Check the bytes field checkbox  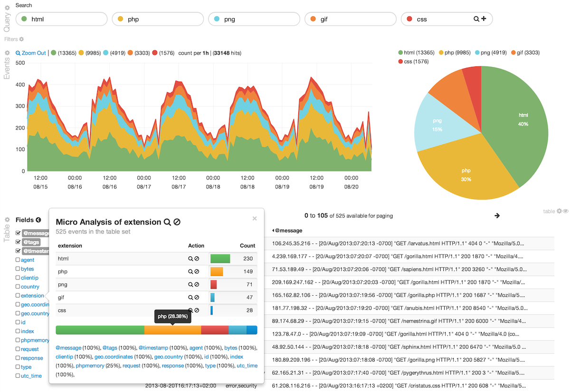coord(18,269)
